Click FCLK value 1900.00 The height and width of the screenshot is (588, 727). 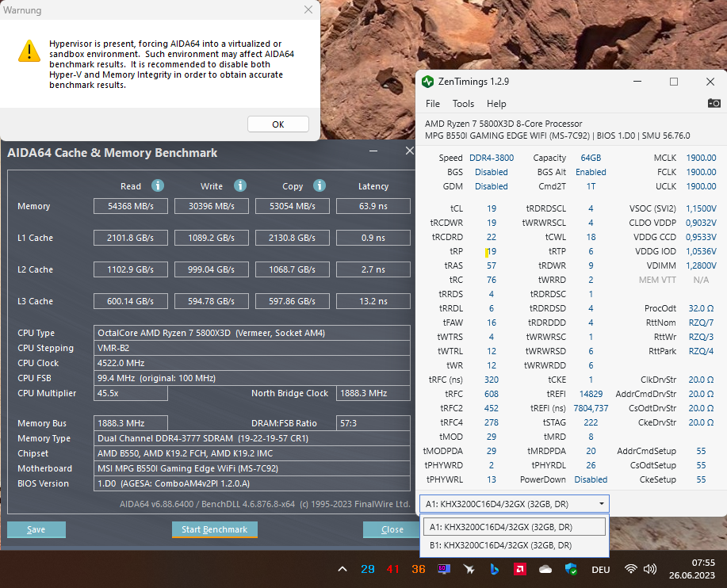[x=701, y=172]
